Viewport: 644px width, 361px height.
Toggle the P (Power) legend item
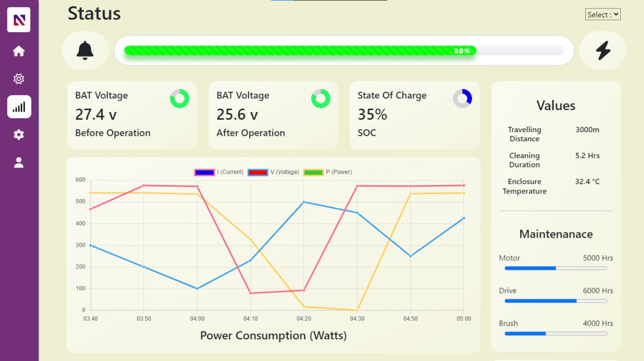[328, 172]
